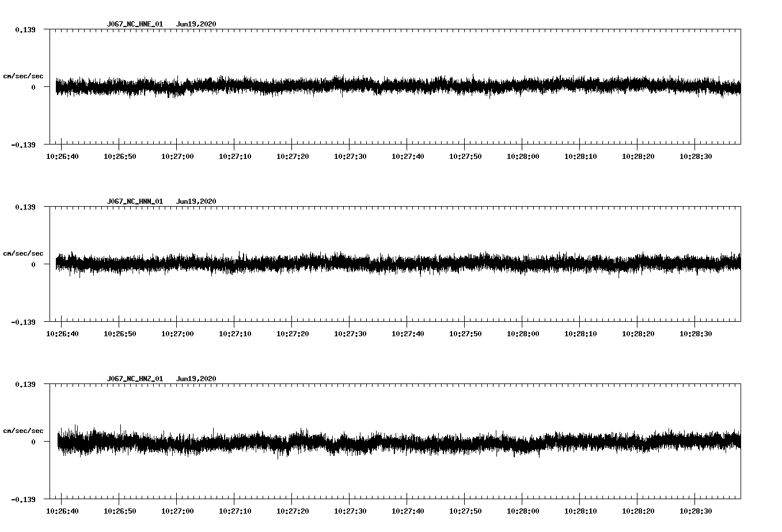The width and height of the screenshot is (782, 532).
Task: Click 10:28:30 time label under HNN plot
Action: [696, 334]
